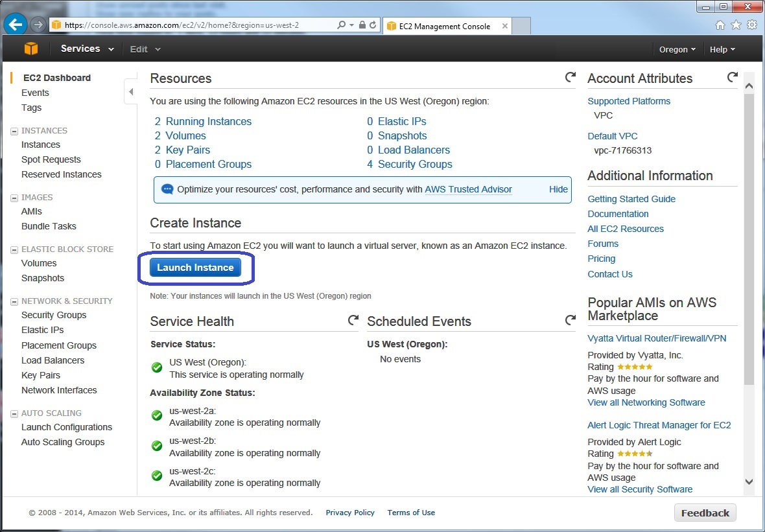Open Vyatta Virtual Router/Firewall/VPN link
The height and width of the screenshot is (532, 765).
click(657, 338)
